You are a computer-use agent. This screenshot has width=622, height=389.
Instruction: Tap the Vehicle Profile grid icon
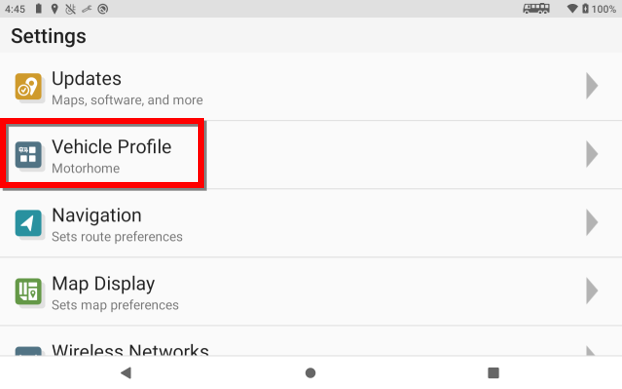(x=28, y=155)
